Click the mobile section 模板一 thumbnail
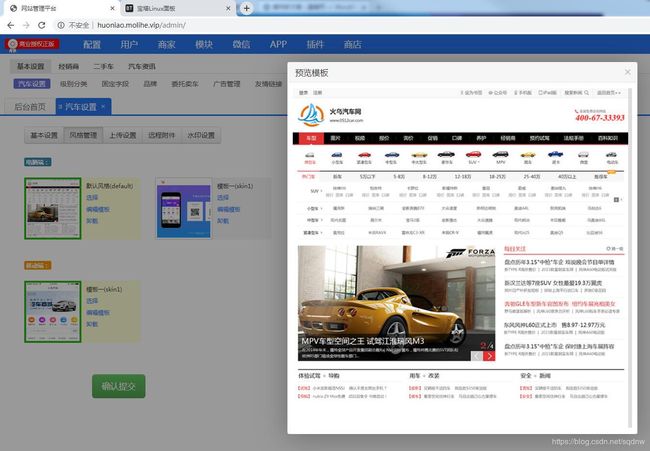Screen dimensions: 650x451 click(53, 312)
